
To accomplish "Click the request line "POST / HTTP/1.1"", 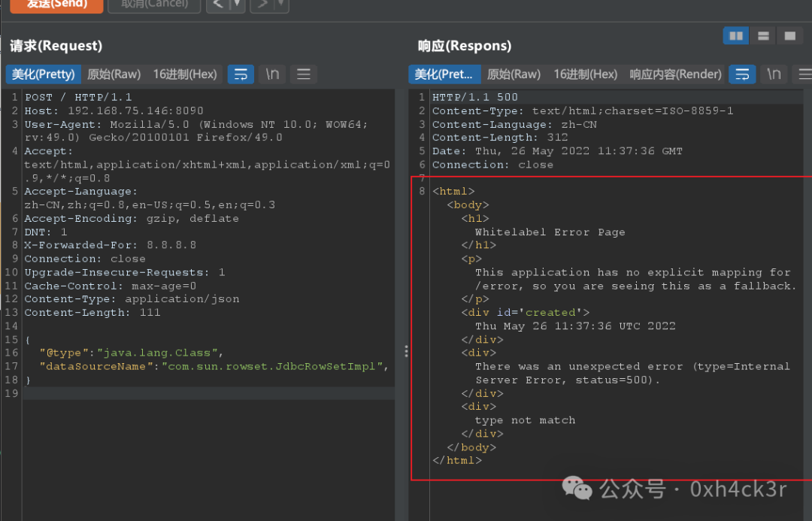I will [x=78, y=97].
